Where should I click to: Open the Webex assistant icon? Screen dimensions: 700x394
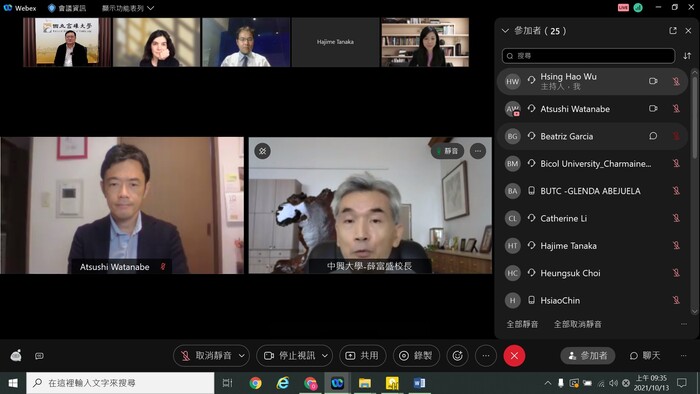pos(16,356)
